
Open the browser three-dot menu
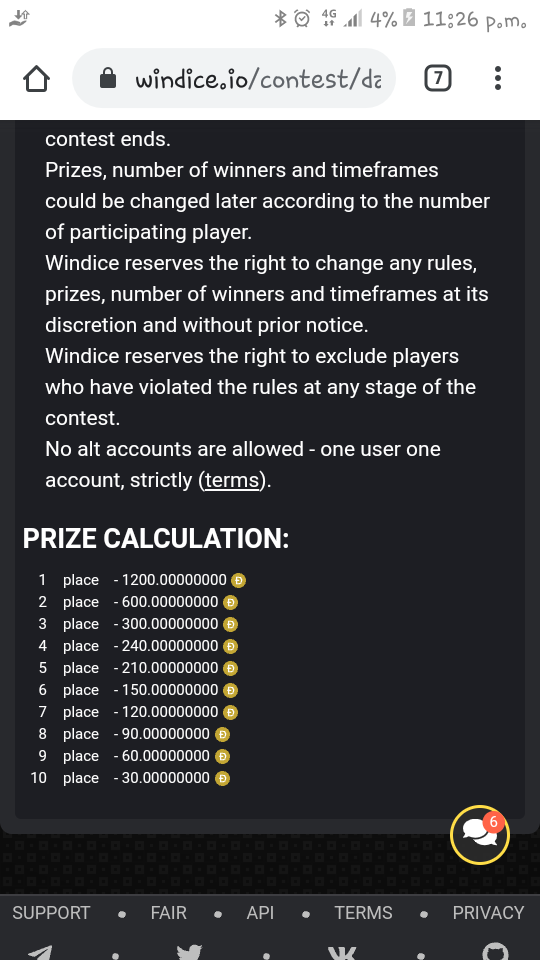coord(498,78)
